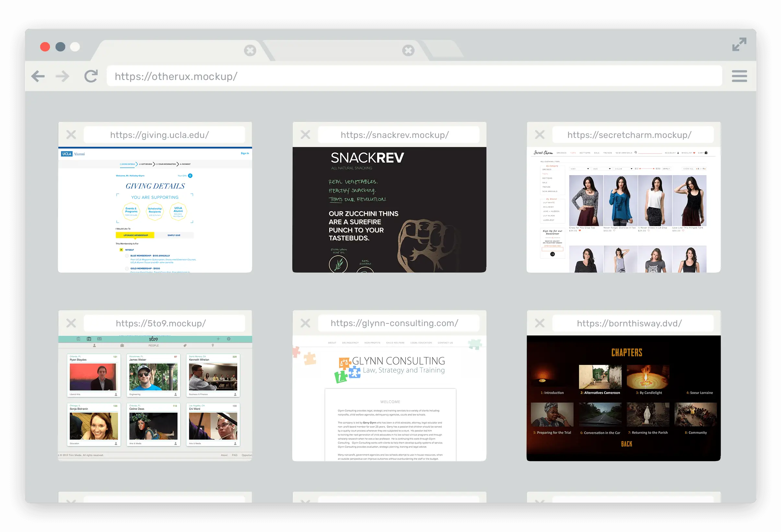Open the Contact Us menu item on Glynn site
781x532 pixels.
445,343
